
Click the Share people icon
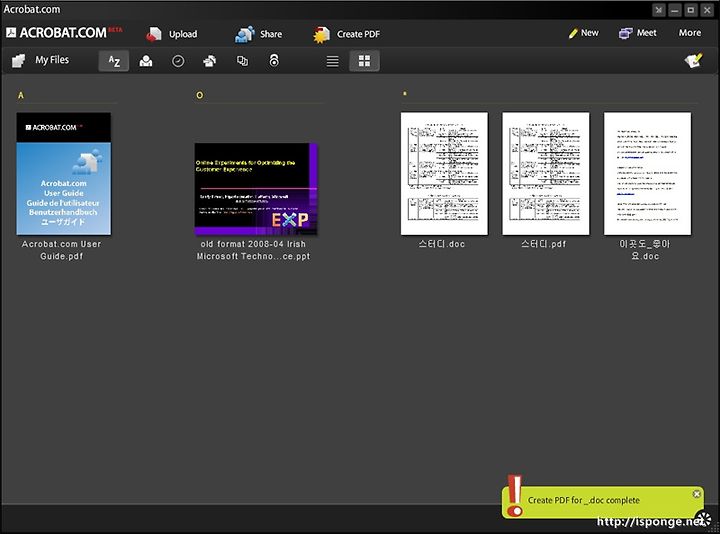click(x=245, y=34)
